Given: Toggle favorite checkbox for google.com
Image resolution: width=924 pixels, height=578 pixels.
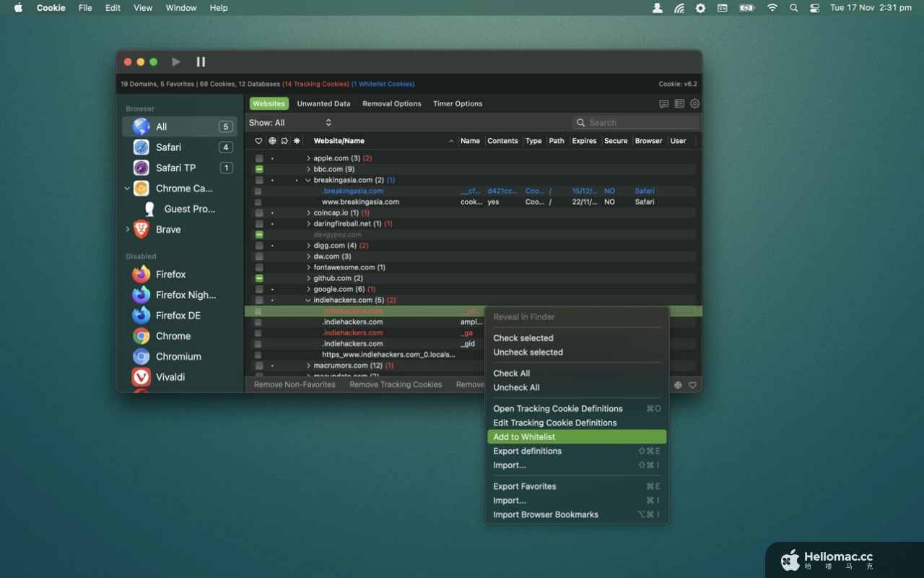Looking at the screenshot, I should click(x=258, y=289).
